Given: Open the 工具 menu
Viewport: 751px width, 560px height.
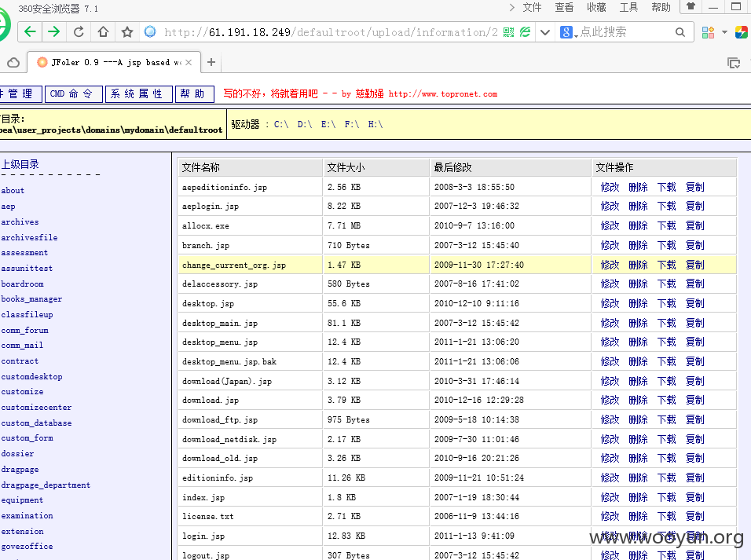Looking at the screenshot, I should [628, 7].
